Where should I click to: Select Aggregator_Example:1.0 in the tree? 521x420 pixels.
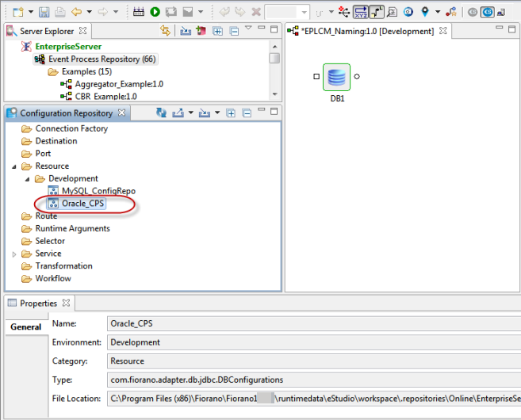click(x=119, y=84)
